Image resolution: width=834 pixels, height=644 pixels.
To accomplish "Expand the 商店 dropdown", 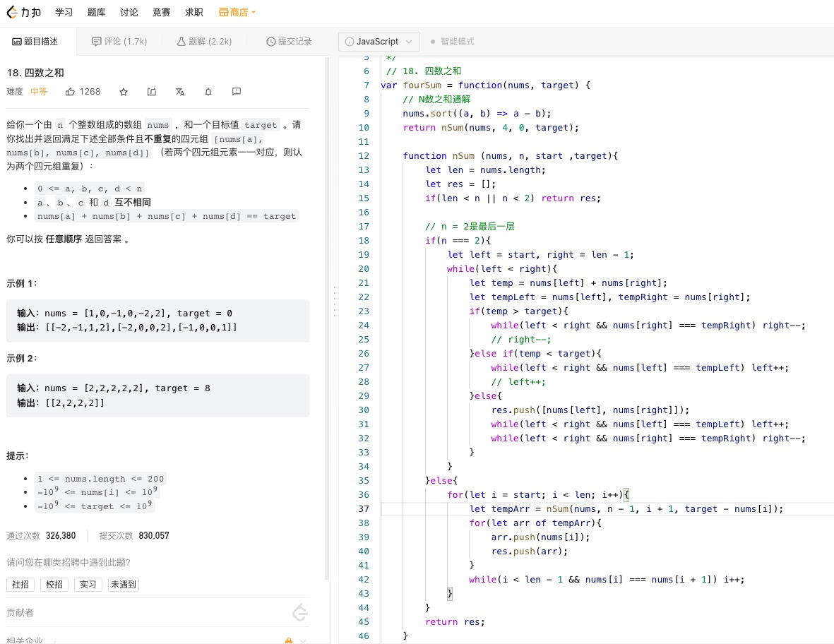I will 237,12.
